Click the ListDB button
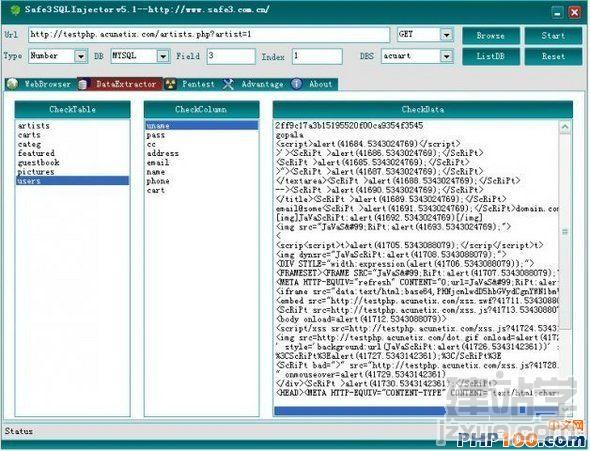This screenshot has width=590, height=451. click(490, 56)
